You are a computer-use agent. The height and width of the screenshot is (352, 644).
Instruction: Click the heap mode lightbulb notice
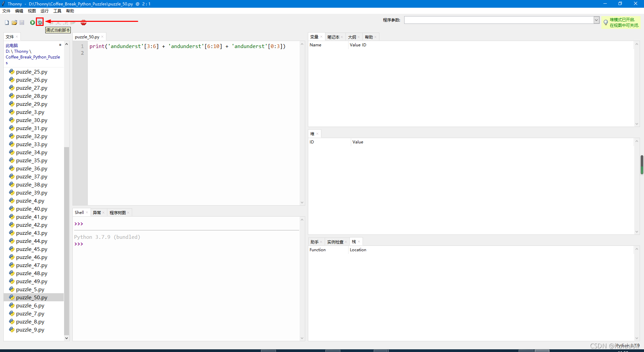pyautogui.click(x=621, y=23)
